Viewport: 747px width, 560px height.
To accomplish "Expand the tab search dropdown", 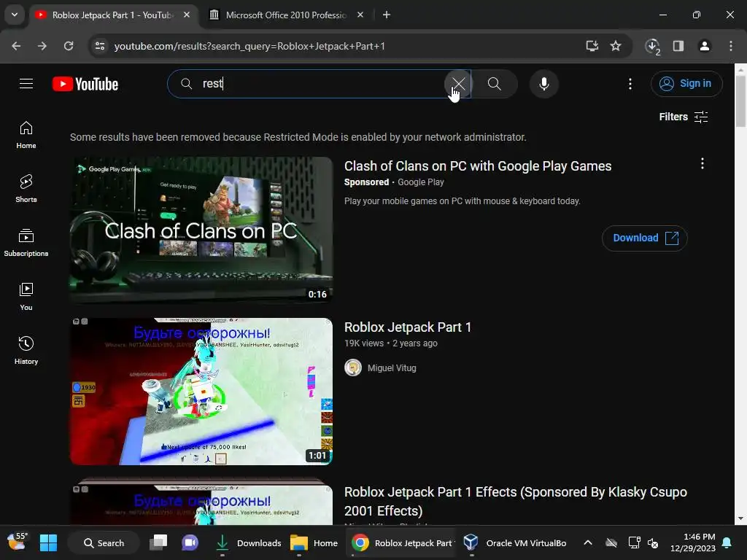I will point(15,15).
